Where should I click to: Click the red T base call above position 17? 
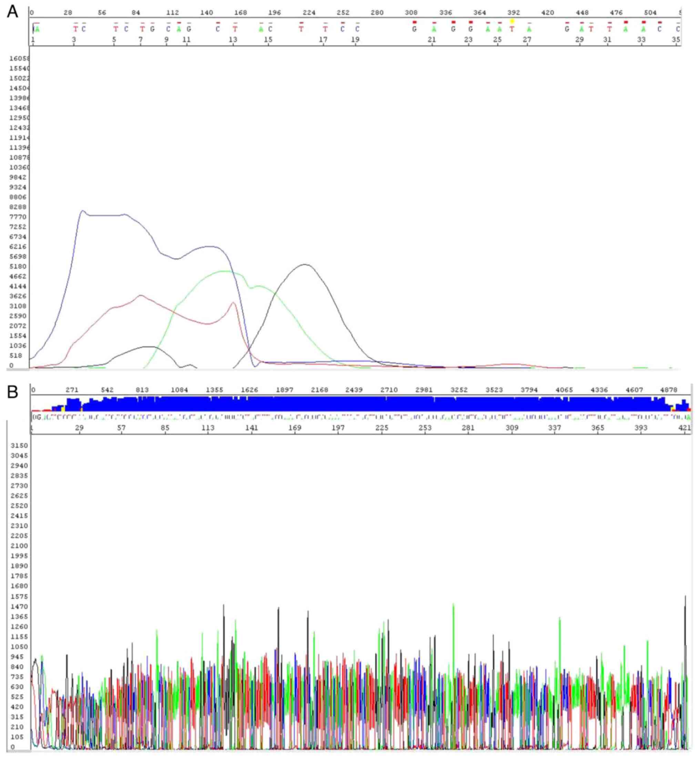click(x=325, y=29)
